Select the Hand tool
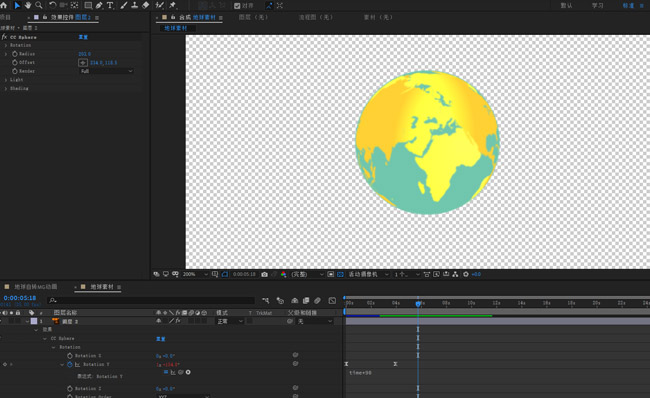The image size is (650, 398). tap(28, 5)
